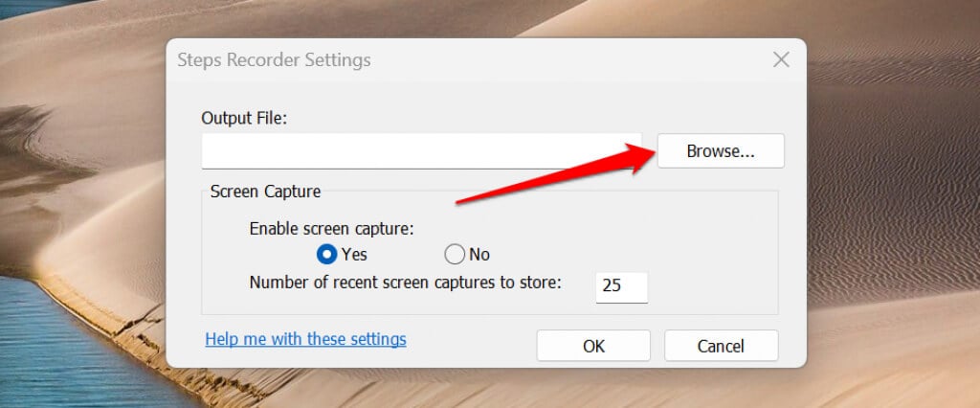The height and width of the screenshot is (408, 980).
Task: Confirm settings with the OK button
Action: [593, 346]
